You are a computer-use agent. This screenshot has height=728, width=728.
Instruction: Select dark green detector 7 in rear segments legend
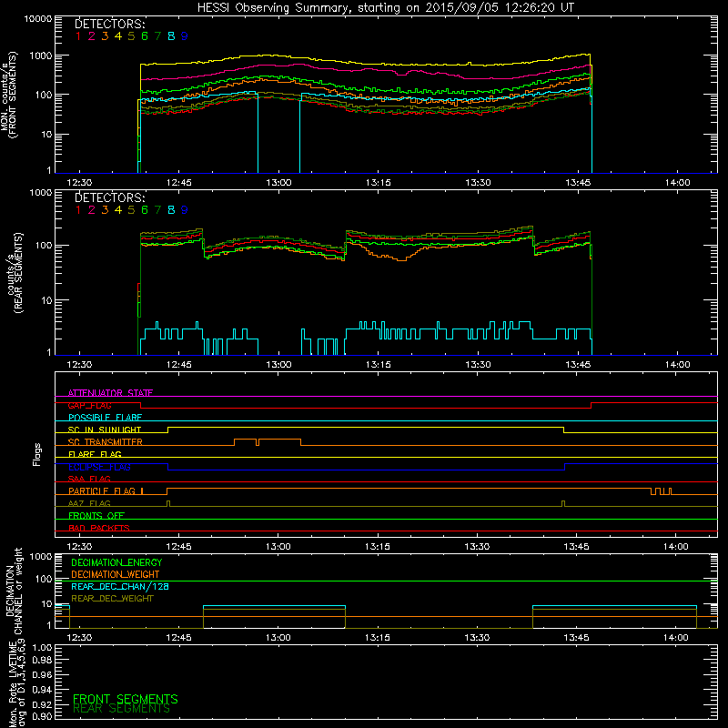[157, 210]
